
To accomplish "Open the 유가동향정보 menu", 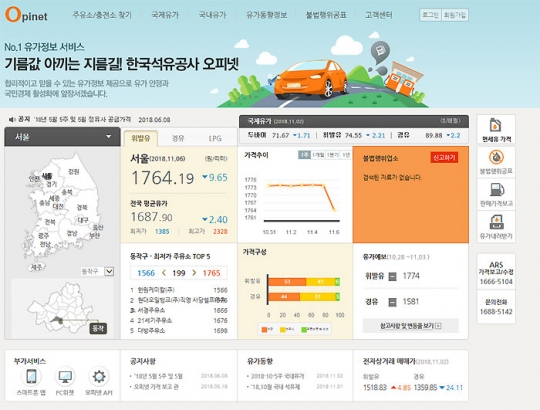I will 266,15.
